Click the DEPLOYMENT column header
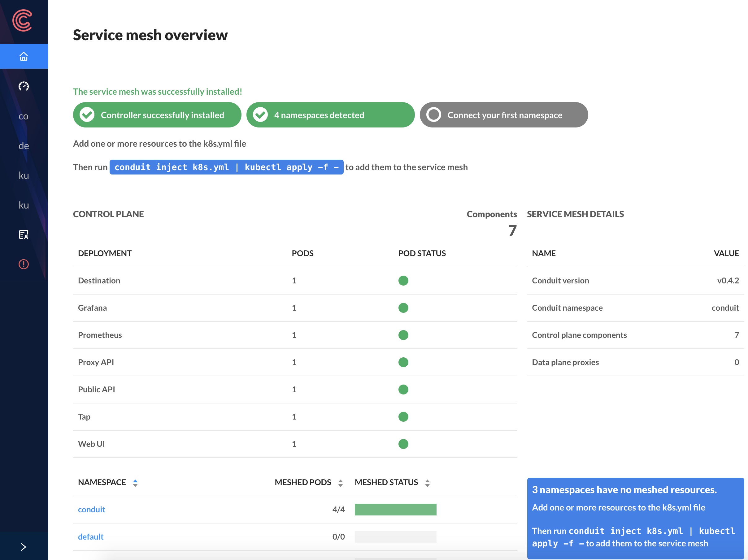Screen dimensions: 748x560 104,253
